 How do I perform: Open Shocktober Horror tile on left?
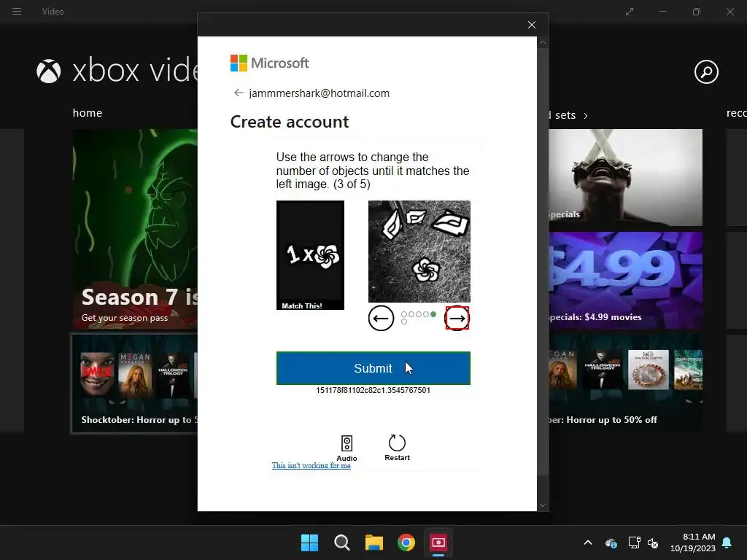click(x=135, y=384)
